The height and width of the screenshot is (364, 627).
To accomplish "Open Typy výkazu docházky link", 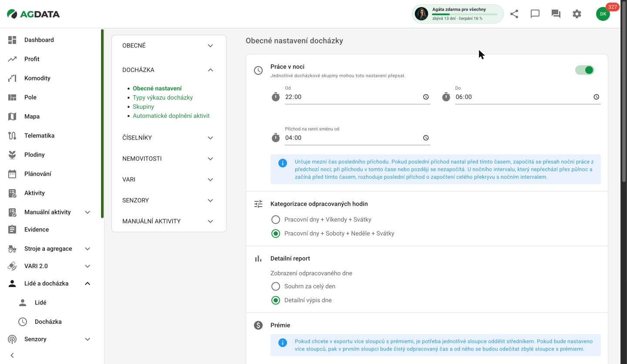I will click(x=163, y=97).
